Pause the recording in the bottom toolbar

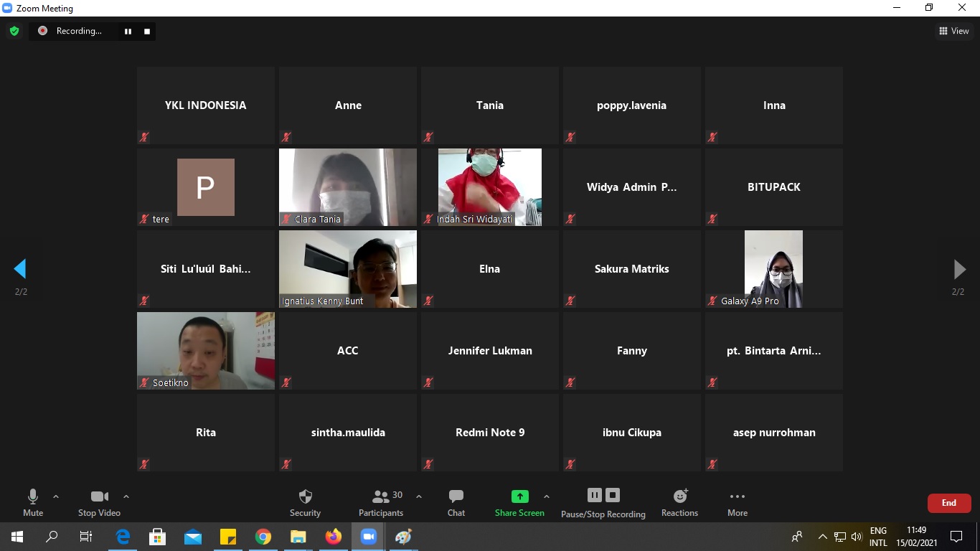(594, 495)
